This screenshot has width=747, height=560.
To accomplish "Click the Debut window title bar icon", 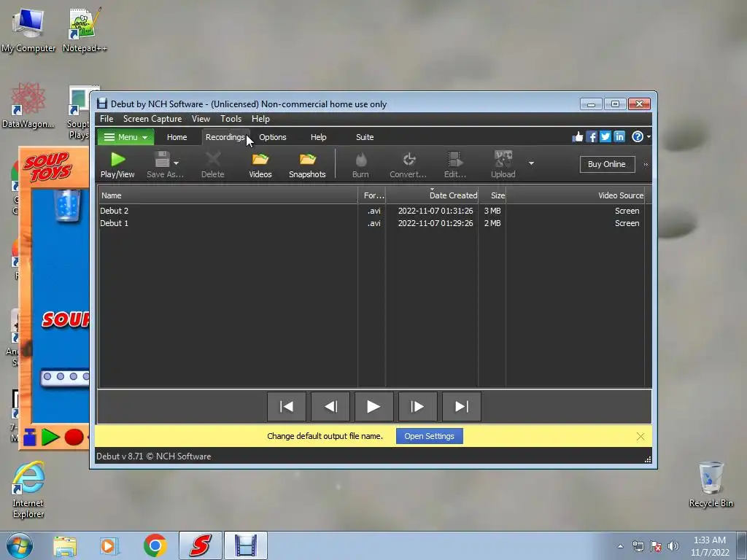I will (102, 104).
